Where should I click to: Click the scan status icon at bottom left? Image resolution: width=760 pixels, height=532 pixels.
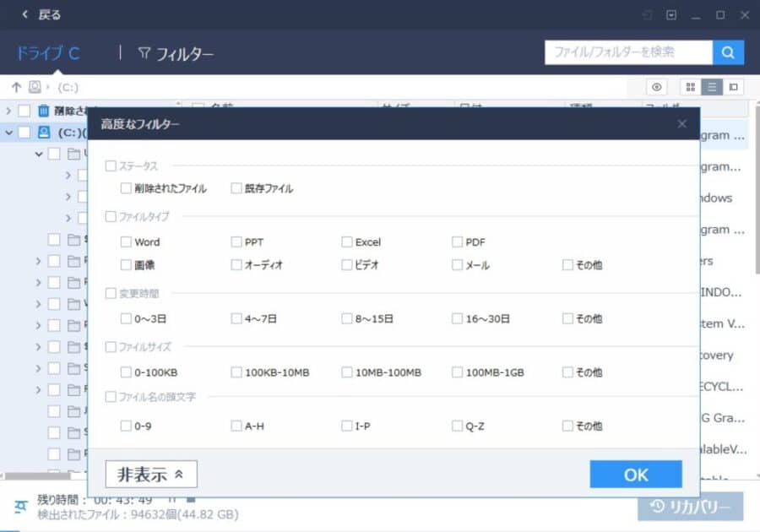[x=20, y=507]
